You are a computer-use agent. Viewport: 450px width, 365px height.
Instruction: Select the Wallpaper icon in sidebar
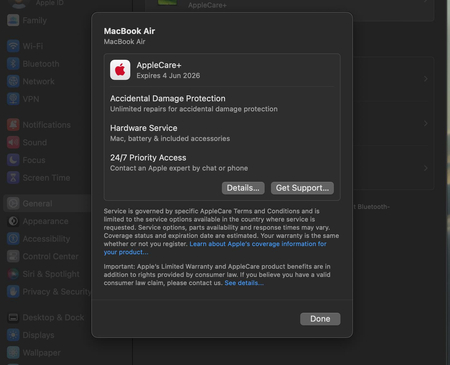click(13, 353)
